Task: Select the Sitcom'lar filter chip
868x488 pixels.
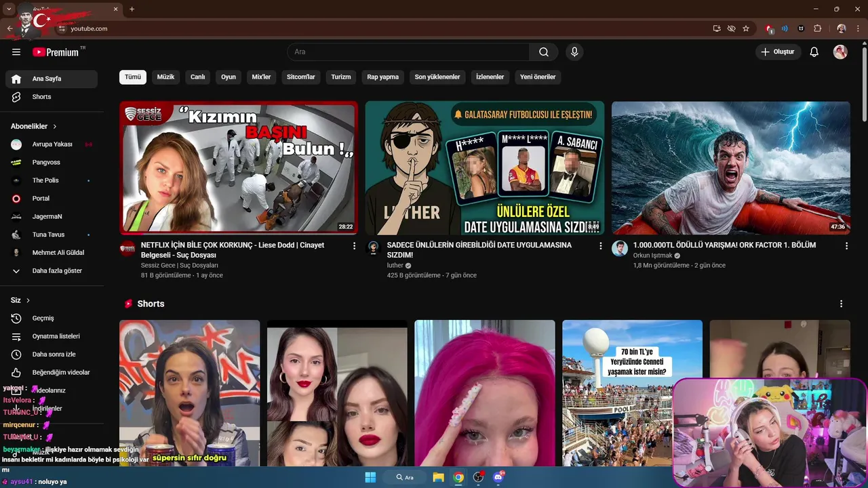Action: click(301, 77)
